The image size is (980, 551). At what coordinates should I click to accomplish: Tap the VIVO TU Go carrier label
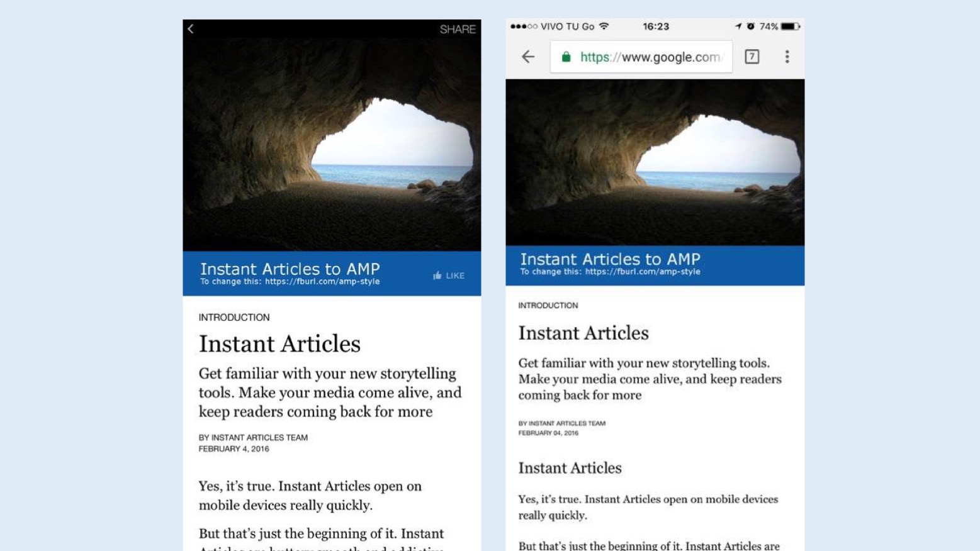pyautogui.click(x=567, y=26)
